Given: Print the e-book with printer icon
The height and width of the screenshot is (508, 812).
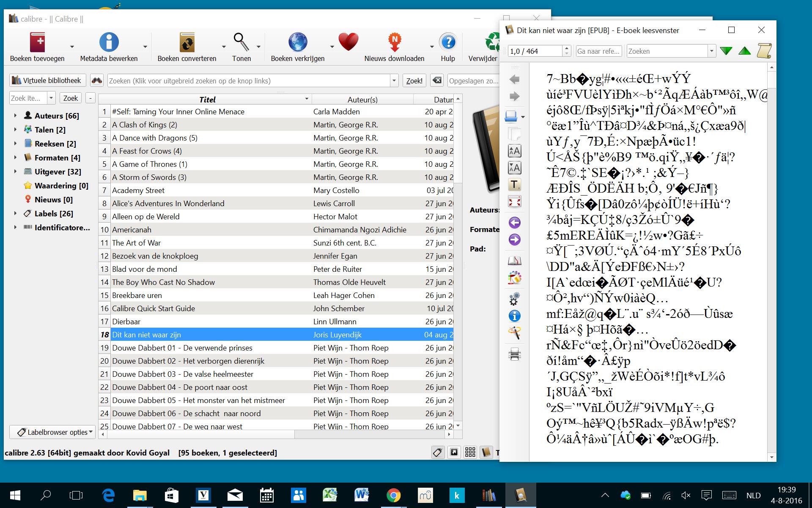Looking at the screenshot, I should click(x=514, y=354).
